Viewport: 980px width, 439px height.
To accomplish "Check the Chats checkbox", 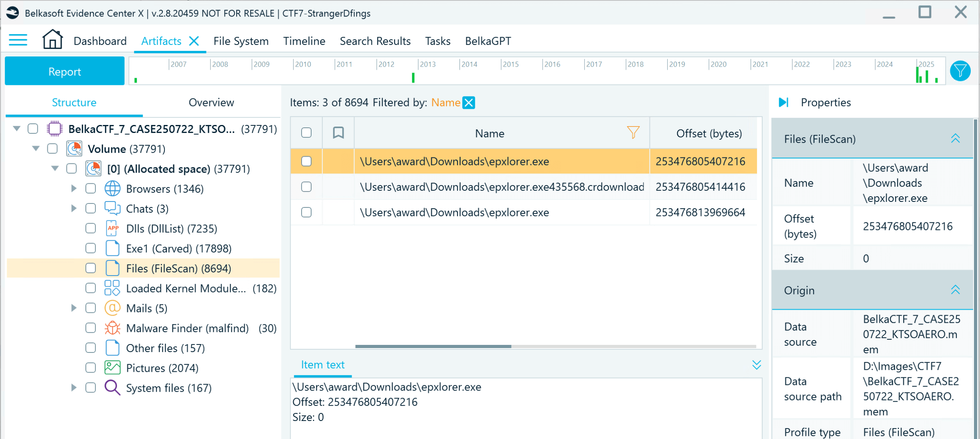I will coord(91,208).
